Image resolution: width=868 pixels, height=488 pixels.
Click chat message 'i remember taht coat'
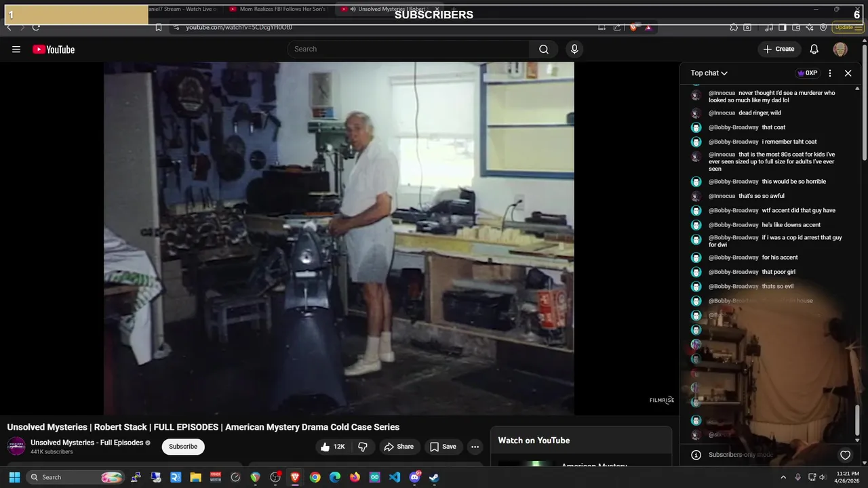[x=789, y=142]
